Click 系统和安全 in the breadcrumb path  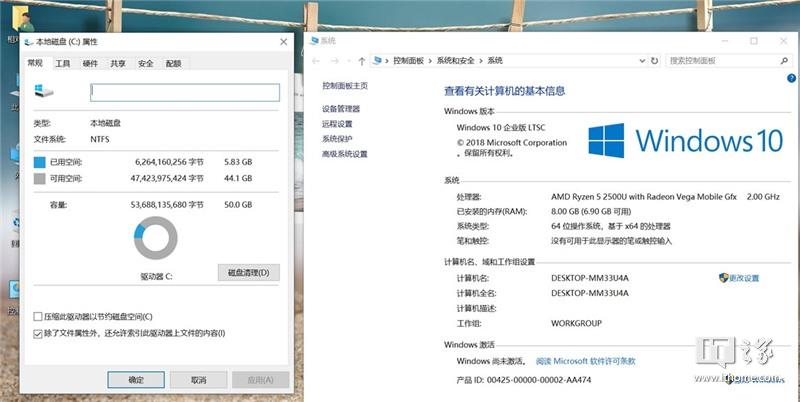click(x=455, y=60)
